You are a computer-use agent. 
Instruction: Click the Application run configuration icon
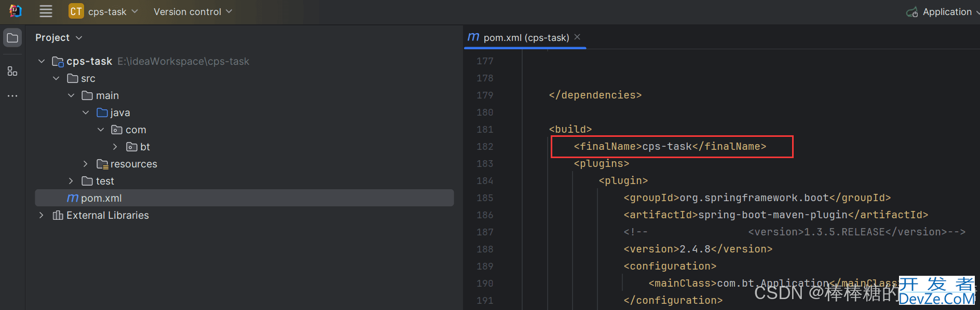pyautogui.click(x=912, y=12)
